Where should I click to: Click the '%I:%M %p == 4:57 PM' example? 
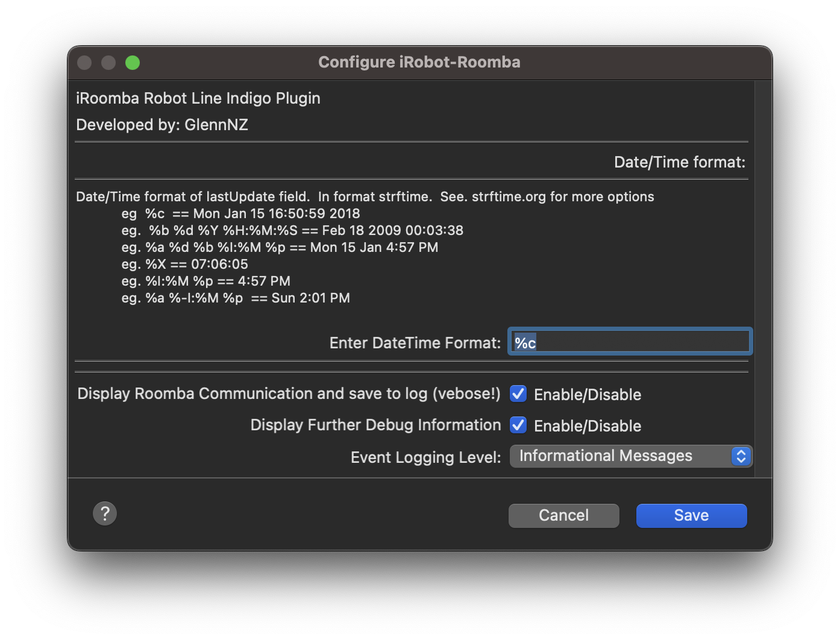coord(205,281)
